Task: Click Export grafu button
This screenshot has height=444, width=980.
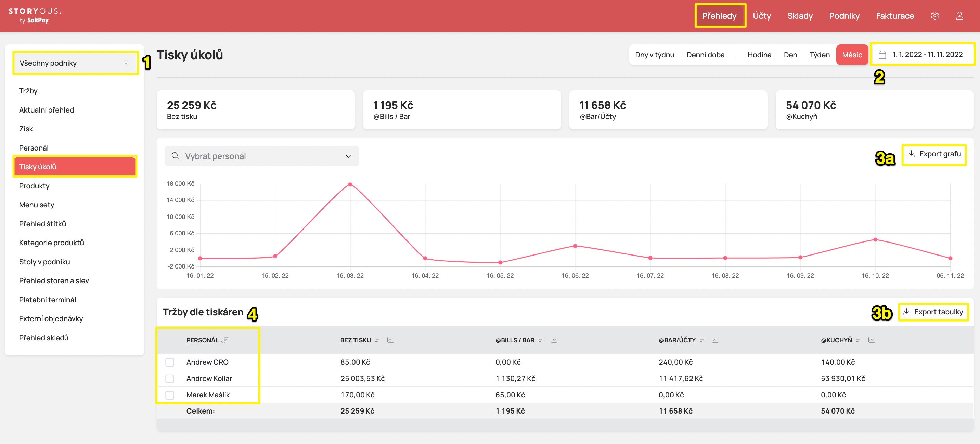Action: [x=934, y=154]
